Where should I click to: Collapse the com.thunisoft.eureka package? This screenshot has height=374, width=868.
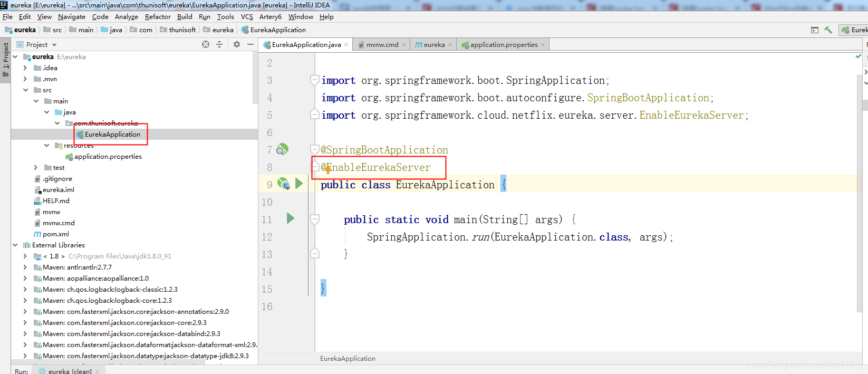[57, 123]
